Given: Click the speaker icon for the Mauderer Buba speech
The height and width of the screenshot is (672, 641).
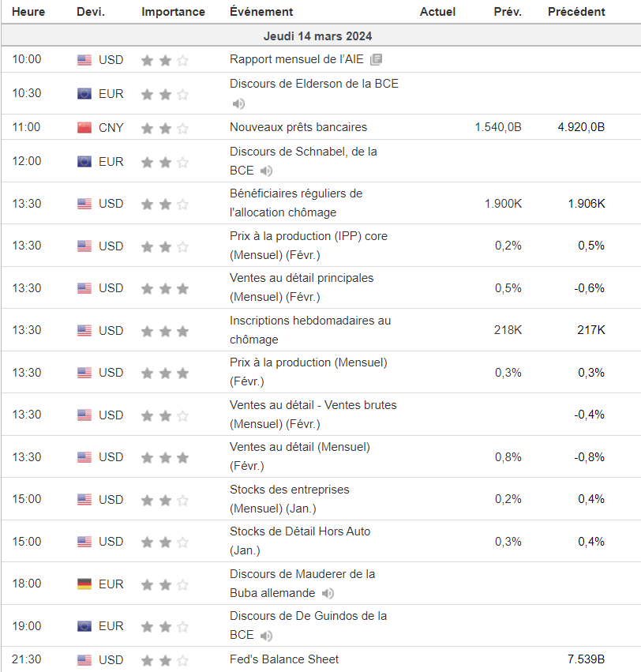Looking at the screenshot, I should [328, 593].
